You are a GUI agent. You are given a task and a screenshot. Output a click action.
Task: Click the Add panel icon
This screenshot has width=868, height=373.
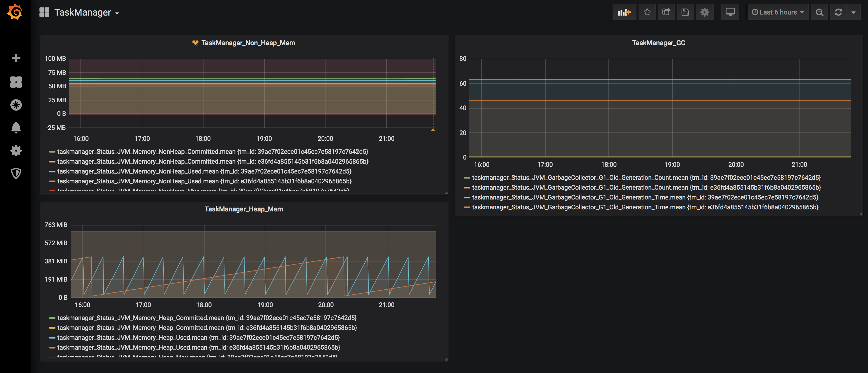[624, 12]
